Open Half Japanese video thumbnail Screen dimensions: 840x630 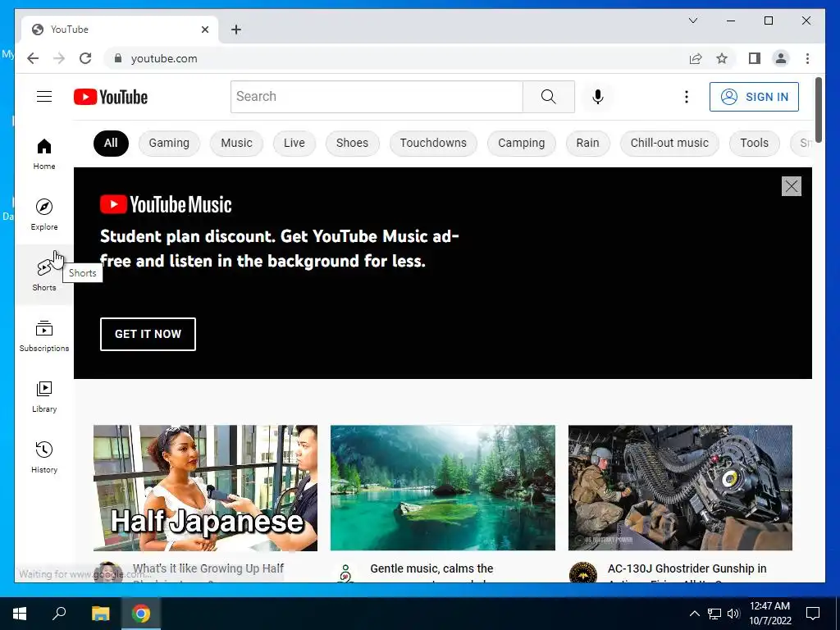pyautogui.click(x=205, y=488)
